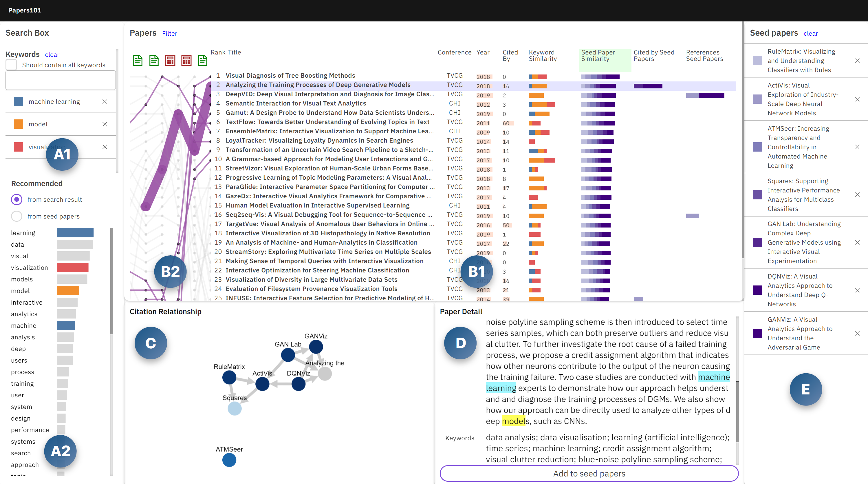Click the left red calculator icon in Papers

click(170, 60)
